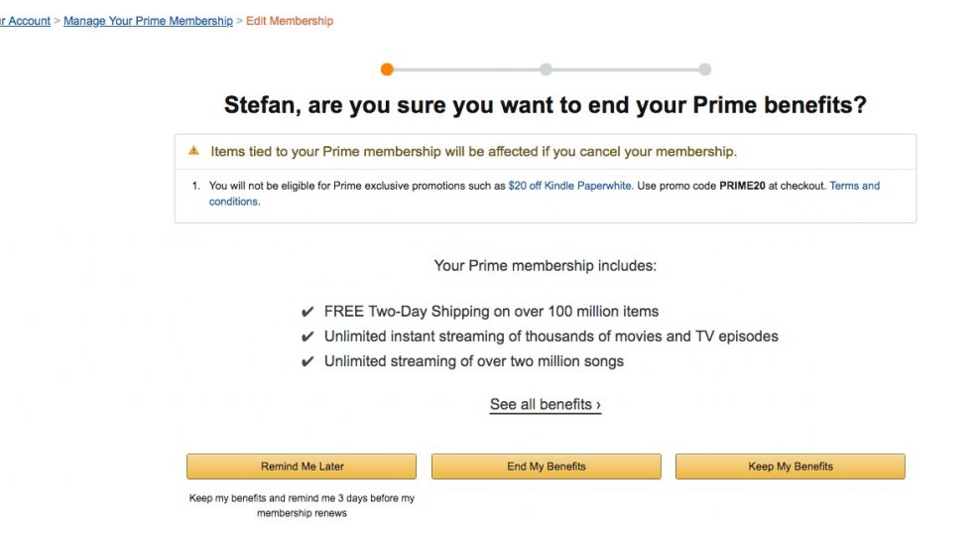
Task: Open the $20 off Kindle Paperwhite link
Action: (570, 186)
